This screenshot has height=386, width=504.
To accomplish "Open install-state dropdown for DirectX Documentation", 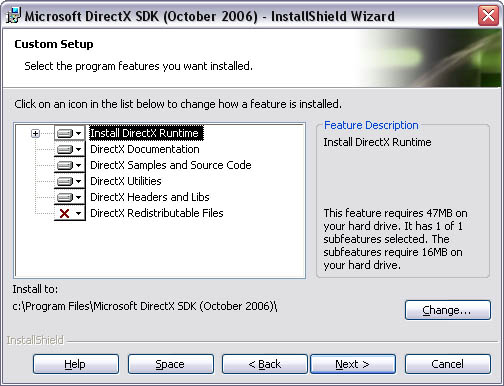I will pos(70,149).
